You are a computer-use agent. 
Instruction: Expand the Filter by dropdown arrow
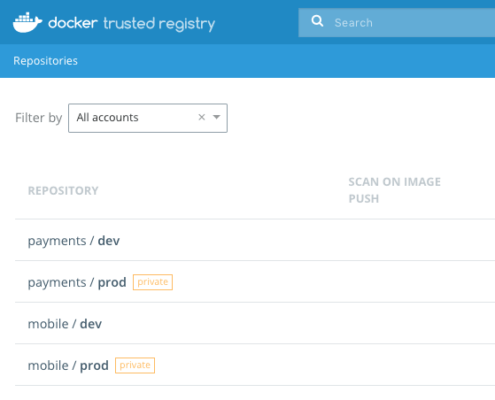217,117
